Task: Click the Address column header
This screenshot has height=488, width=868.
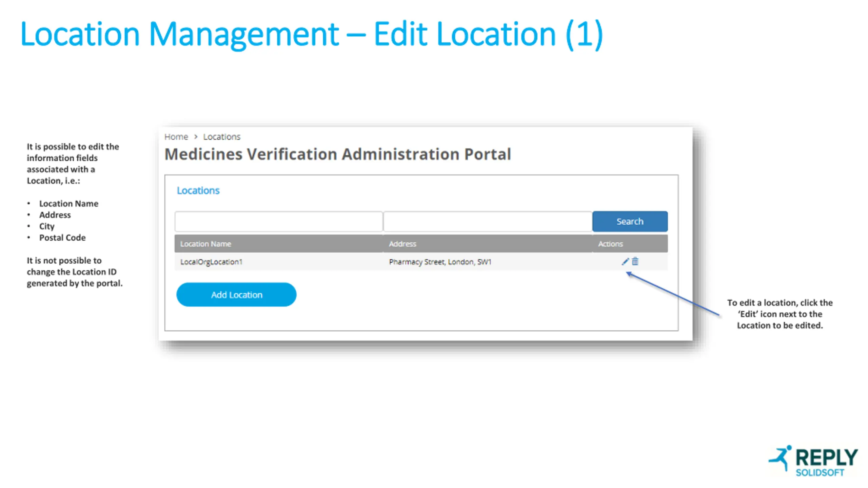Action: (x=402, y=244)
